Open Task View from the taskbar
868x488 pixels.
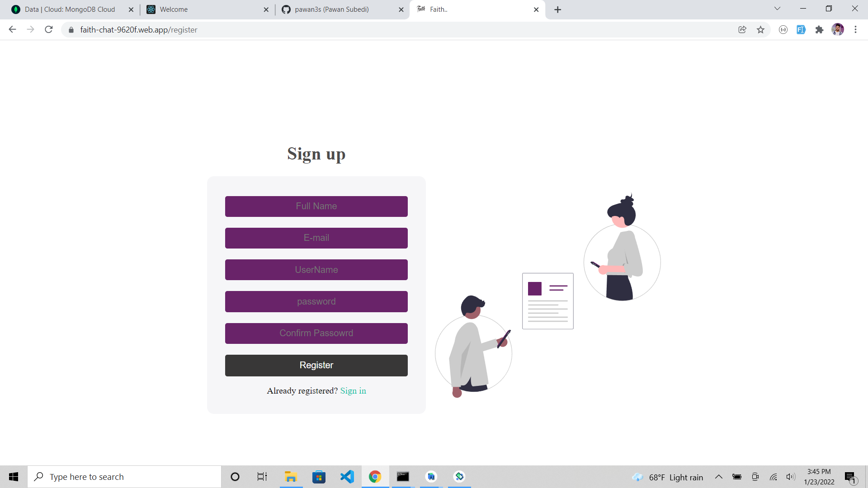[x=262, y=476]
